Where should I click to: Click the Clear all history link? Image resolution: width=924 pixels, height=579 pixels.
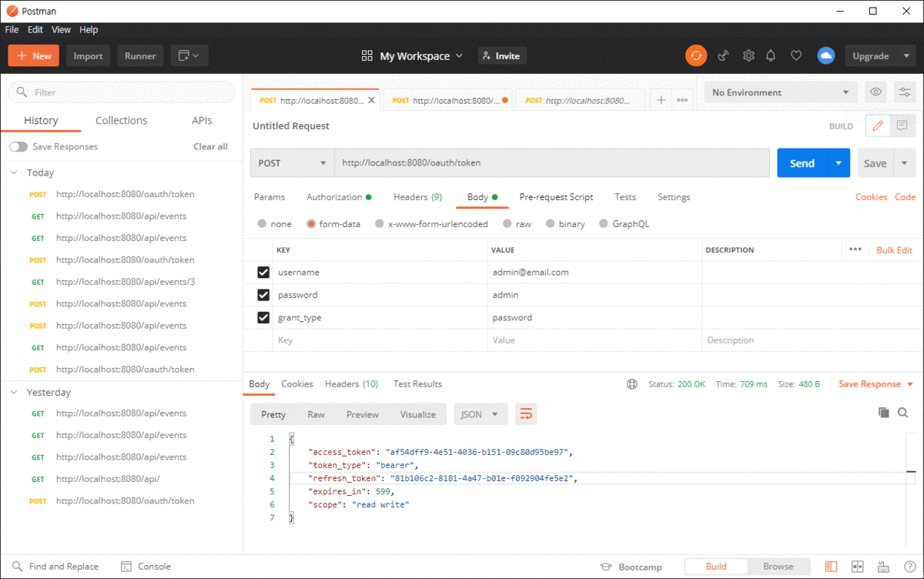(x=210, y=146)
